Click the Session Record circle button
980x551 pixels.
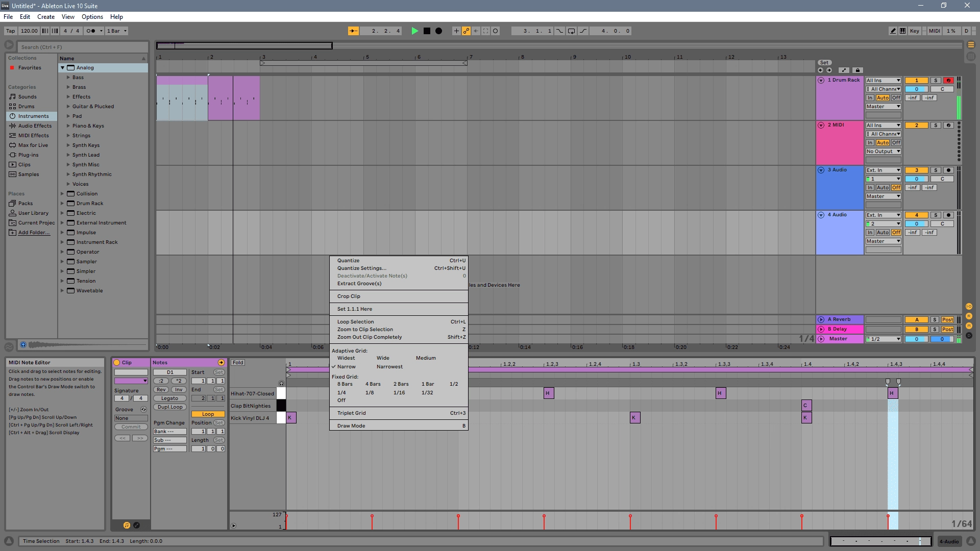click(x=495, y=31)
